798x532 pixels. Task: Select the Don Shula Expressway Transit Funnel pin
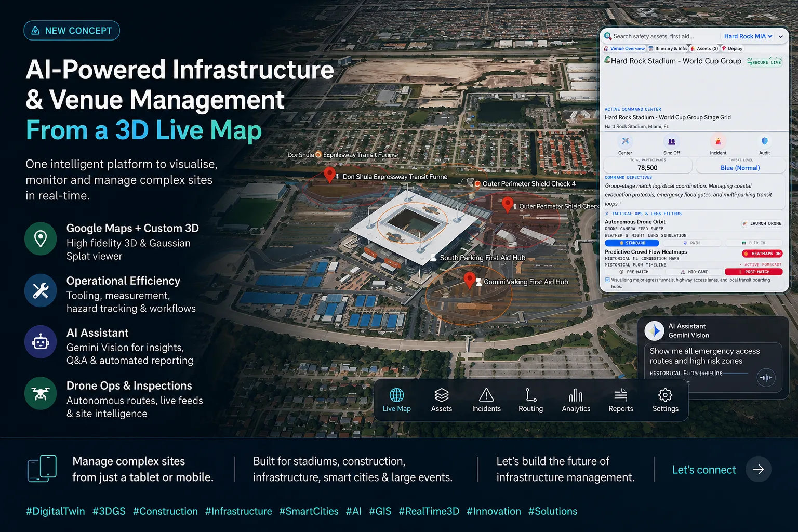pos(329,175)
